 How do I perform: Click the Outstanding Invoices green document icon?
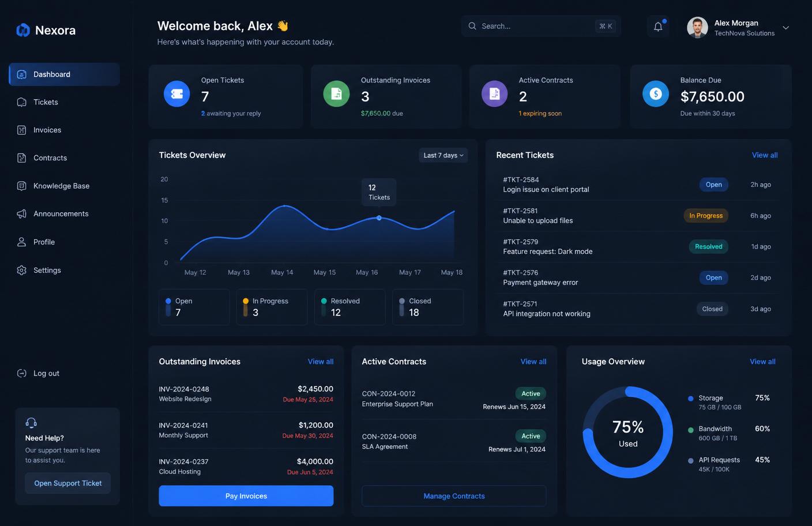[336, 93]
